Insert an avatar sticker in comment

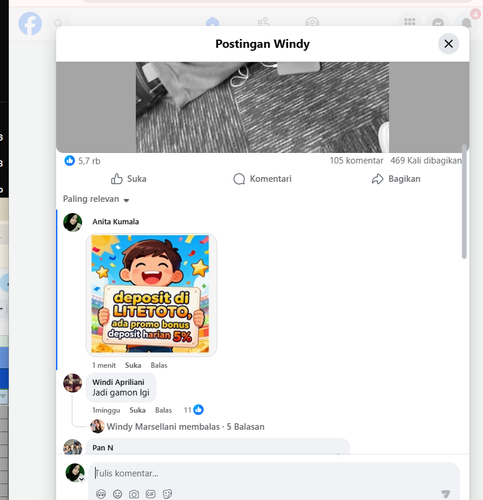pos(101,494)
